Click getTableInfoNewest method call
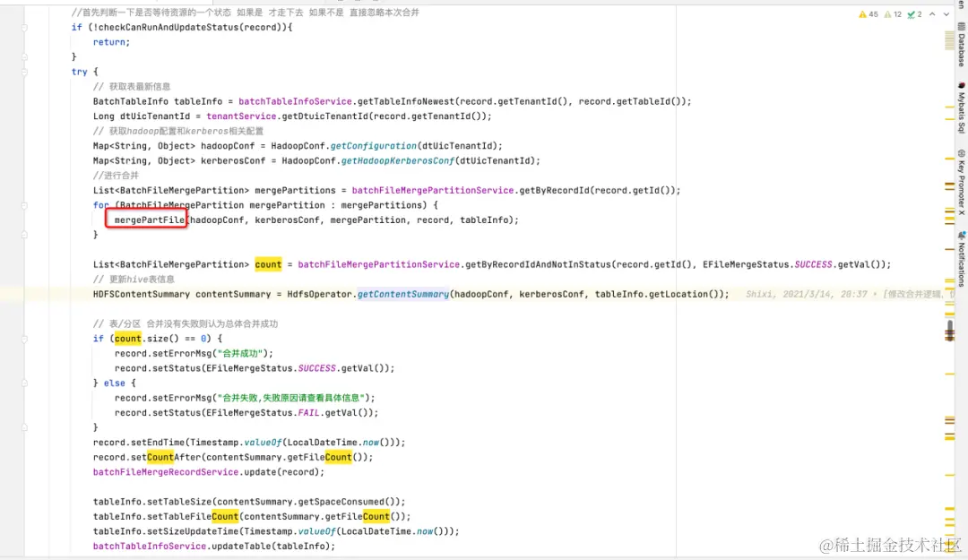968x560 pixels. coord(406,101)
